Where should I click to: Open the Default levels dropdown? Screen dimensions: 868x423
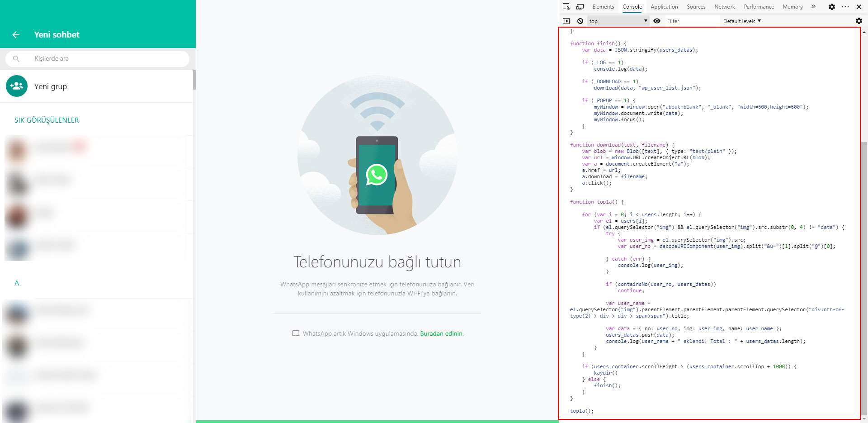pyautogui.click(x=742, y=21)
